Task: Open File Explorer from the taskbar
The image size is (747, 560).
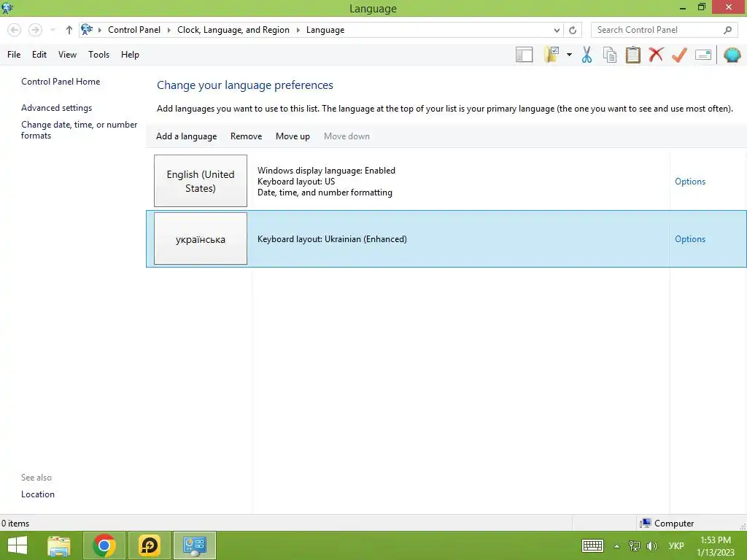Action: point(59,545)
